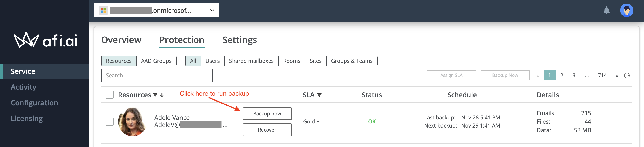Viewport: 644px width, 147px height.
Task: Go to previous pages using « arrow
Action: (537, 75)
